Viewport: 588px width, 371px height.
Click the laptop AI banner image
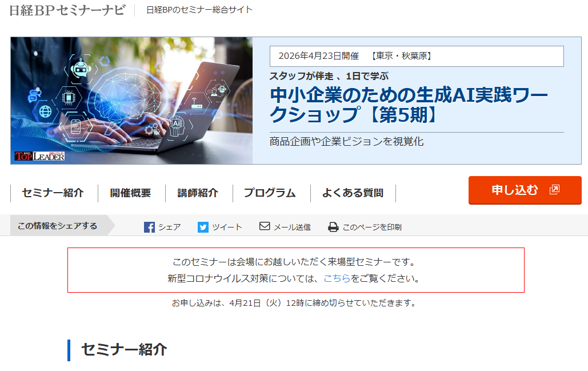tap(131, 101)
